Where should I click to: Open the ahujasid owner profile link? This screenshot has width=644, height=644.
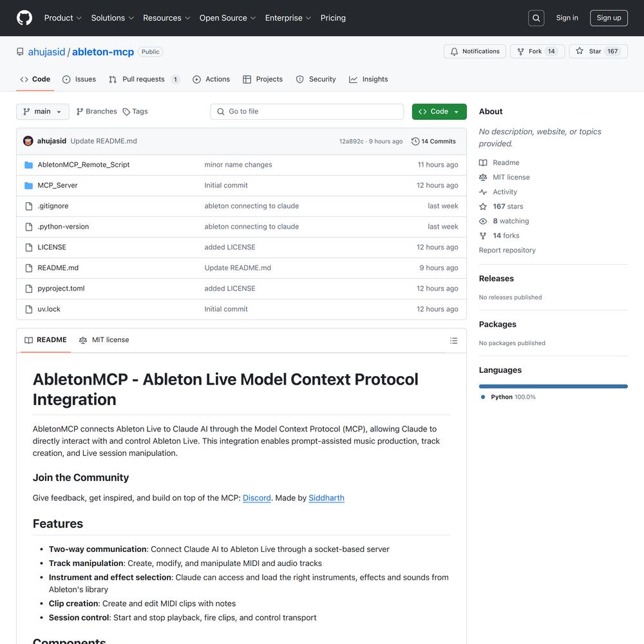pyautogui.click(x=46, y=52)
